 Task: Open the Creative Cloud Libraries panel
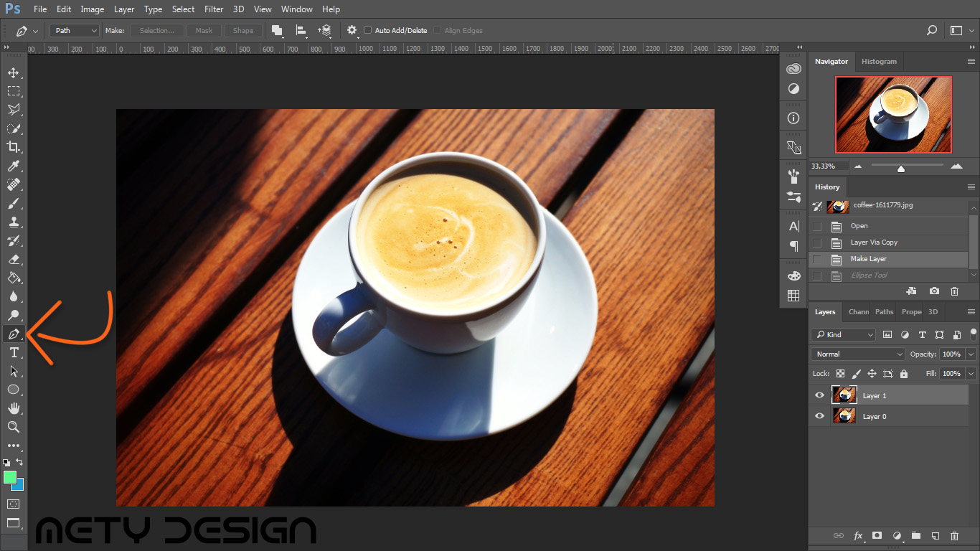(x=793, y=69)
